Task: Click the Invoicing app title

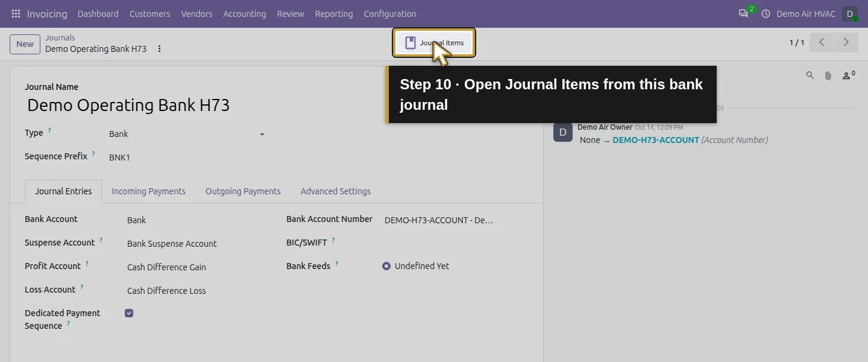Action: [x=47, y=13]
